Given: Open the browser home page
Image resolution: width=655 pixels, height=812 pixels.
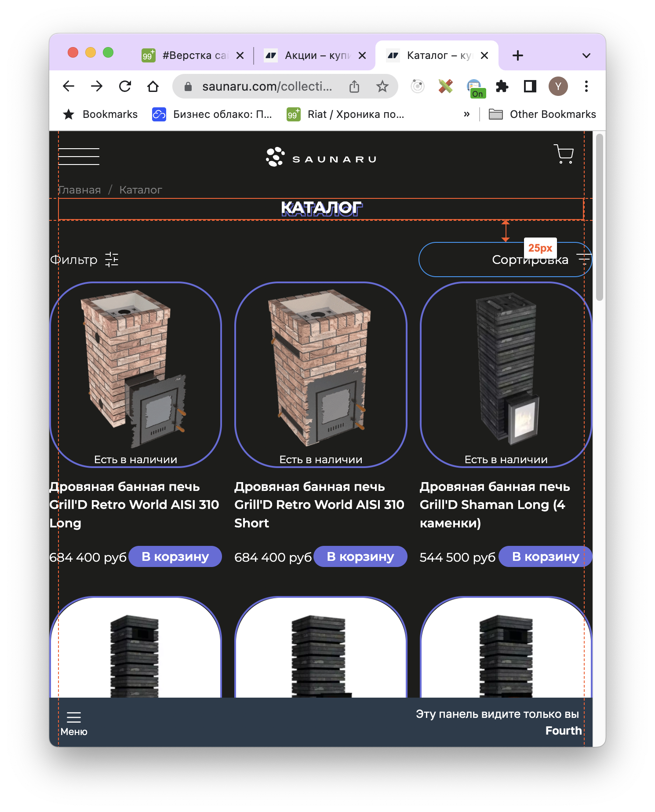Looking at the screenshot, I should [x=153, y=86].
